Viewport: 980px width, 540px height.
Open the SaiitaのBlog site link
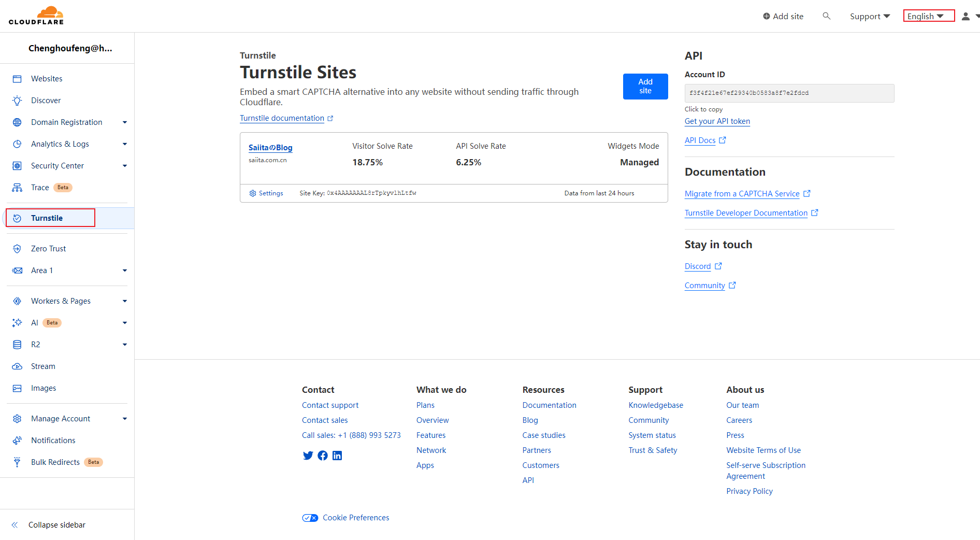click(x=270, y=148)
